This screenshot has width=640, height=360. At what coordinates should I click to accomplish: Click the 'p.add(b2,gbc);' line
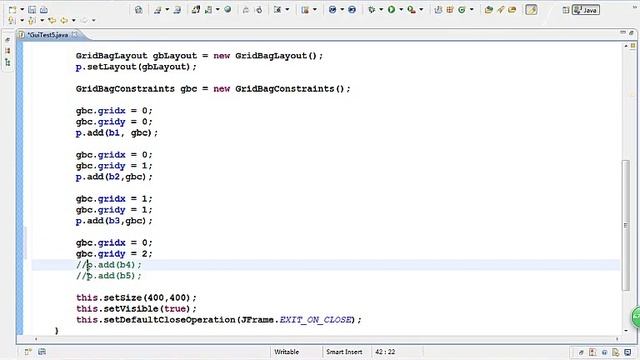tap(114, 177)
